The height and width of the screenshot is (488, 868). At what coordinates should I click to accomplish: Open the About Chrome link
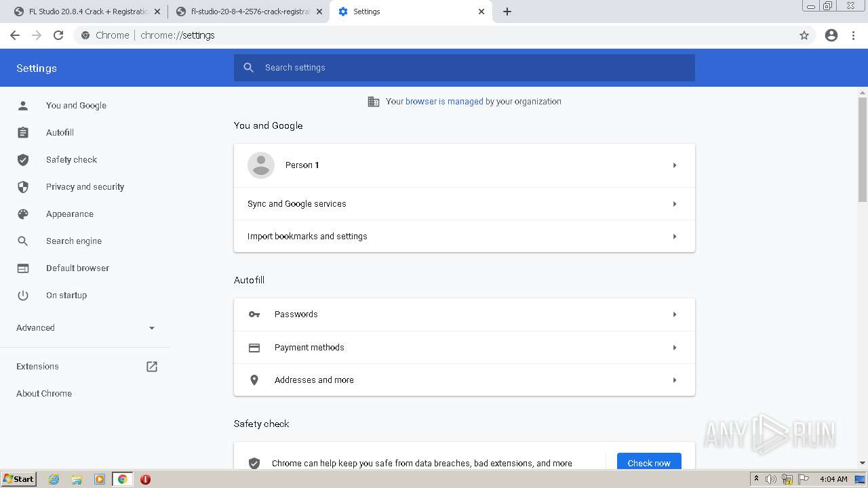coord(44,393)
